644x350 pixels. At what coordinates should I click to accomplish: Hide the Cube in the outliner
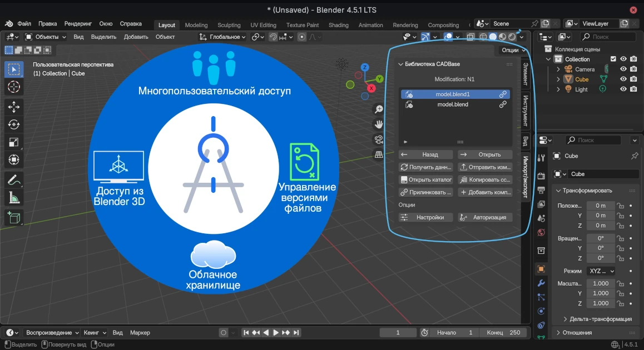(x=623, y=79)
